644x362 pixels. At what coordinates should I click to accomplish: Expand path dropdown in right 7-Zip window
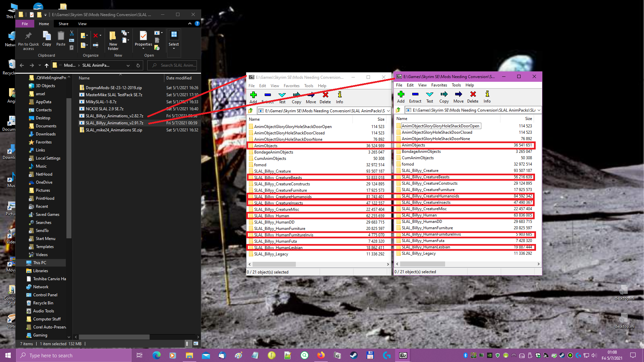click(x=539, y=110)
